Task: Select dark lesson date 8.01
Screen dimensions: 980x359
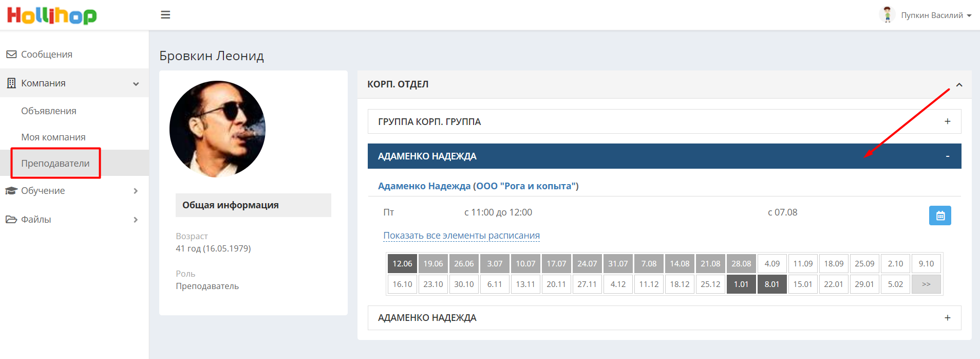Action: 772,284
